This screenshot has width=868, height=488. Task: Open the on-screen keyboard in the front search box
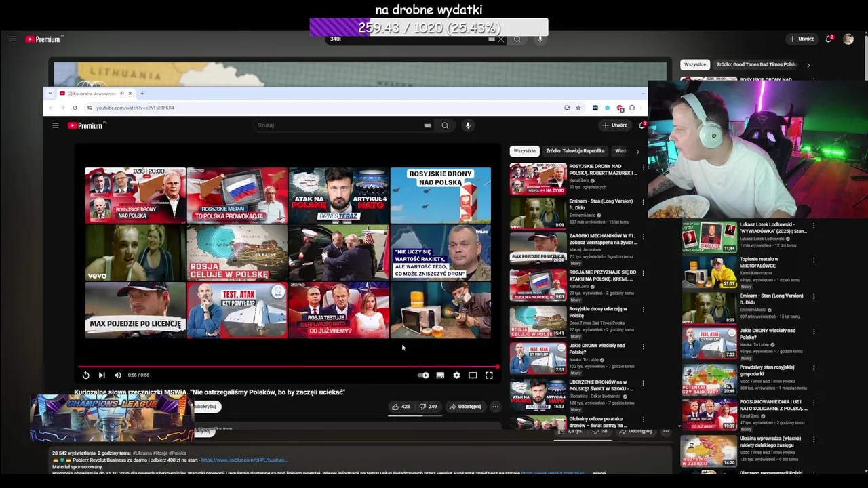(427, 125)
